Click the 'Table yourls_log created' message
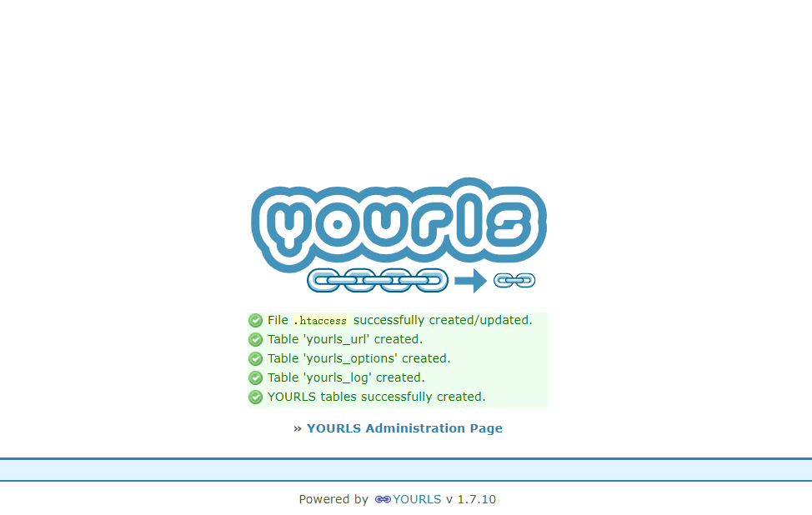 tap(346, 377)
